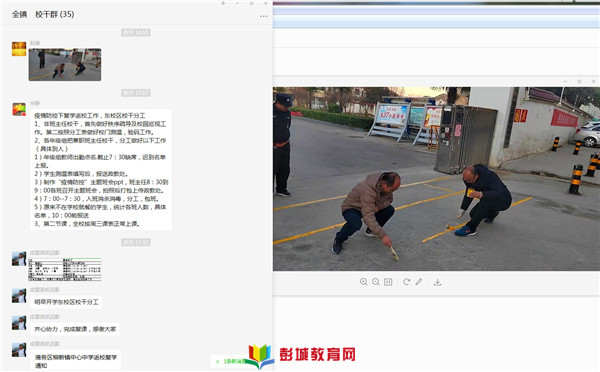Open the schedule table image thumbnail

pyautogui.click(x=65, y=269)
